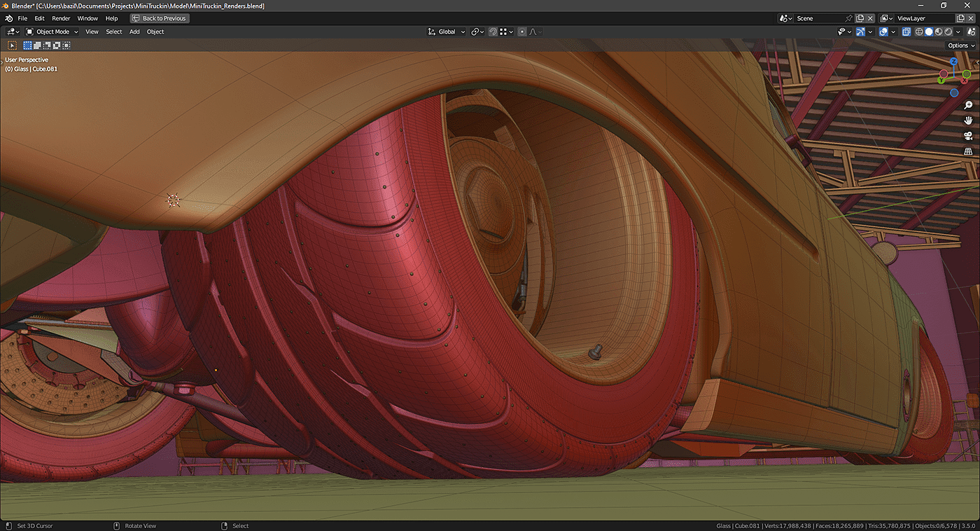Click the zoom view magnifier icon

(968, 105)
